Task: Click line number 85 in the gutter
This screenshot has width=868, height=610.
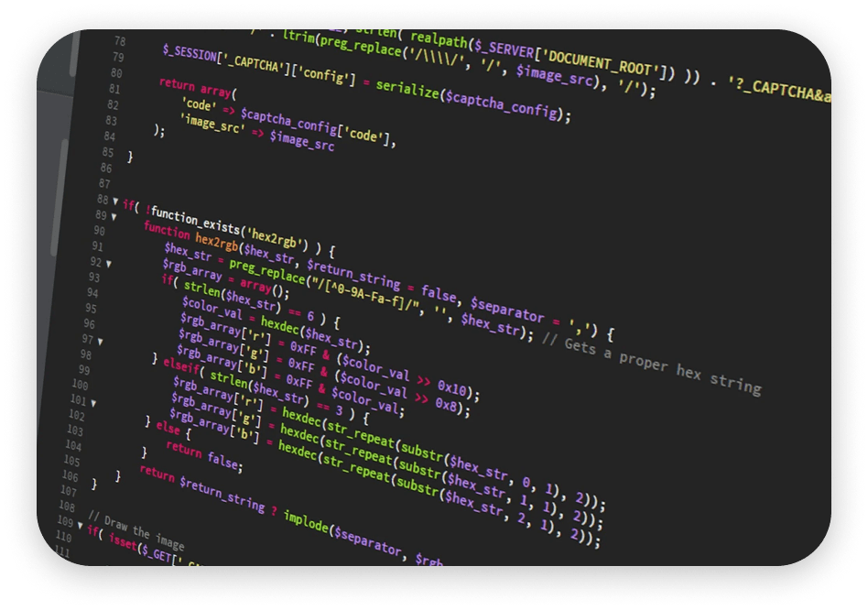Action: click(108, 152)
